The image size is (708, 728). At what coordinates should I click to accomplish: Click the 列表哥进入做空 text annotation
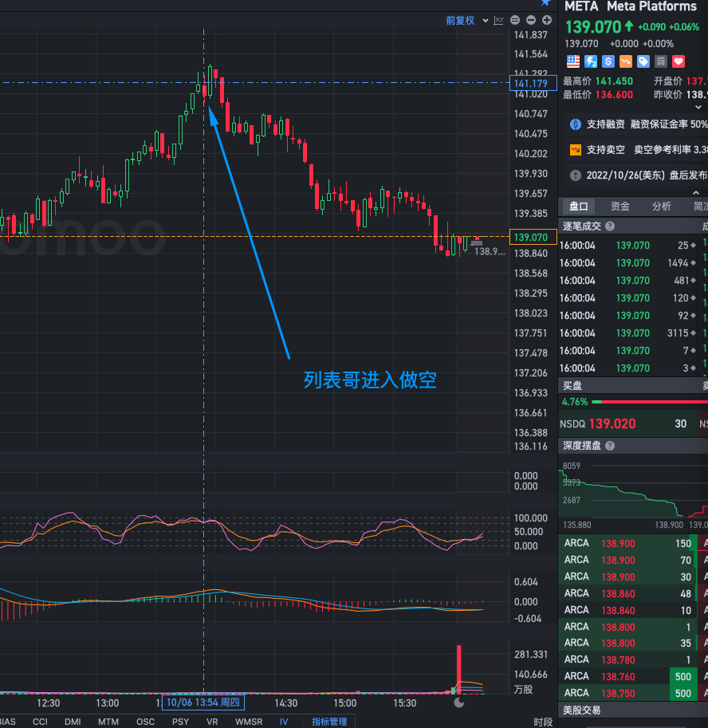[x=370, y=380]
